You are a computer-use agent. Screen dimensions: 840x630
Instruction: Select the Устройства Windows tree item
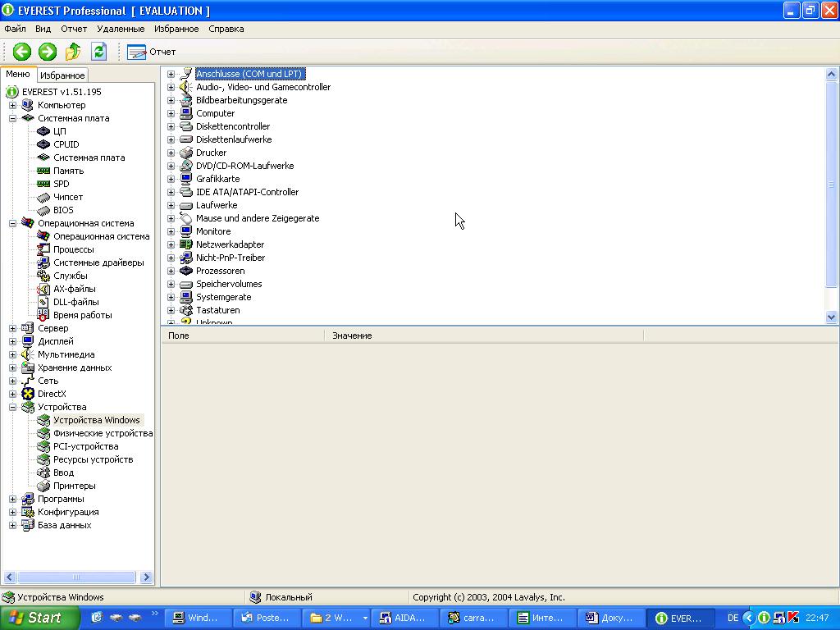coord(97,420)
